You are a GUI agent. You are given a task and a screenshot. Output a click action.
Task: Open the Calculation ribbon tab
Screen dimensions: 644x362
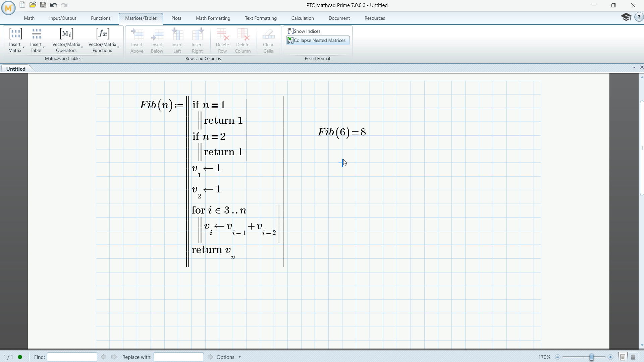click(x=303, y=18)
